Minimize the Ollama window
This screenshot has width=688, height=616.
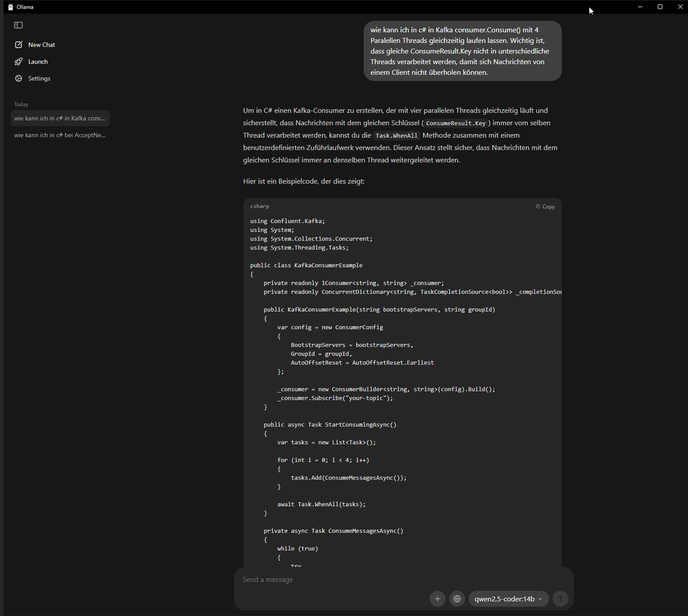[x=640, y=7]
